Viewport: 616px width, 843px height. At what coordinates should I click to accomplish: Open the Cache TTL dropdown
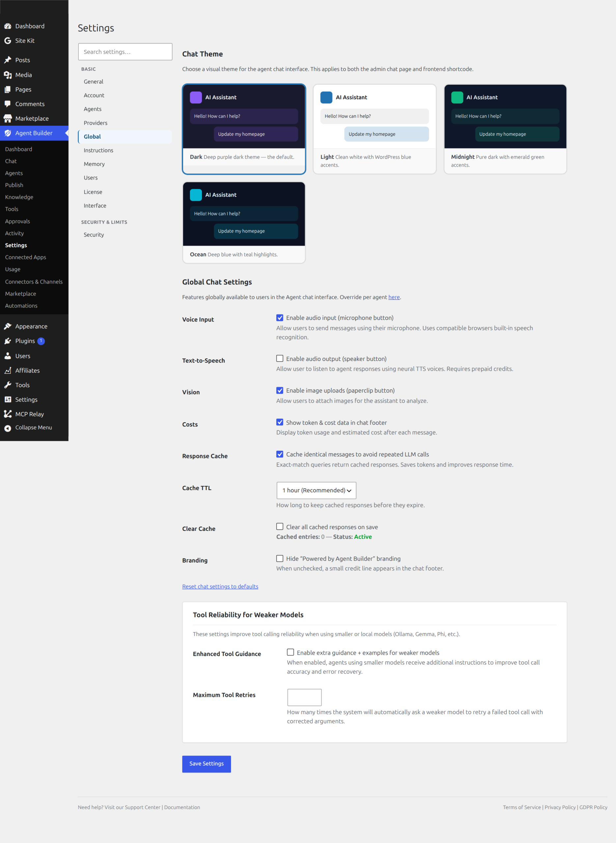tap(316, 490)
